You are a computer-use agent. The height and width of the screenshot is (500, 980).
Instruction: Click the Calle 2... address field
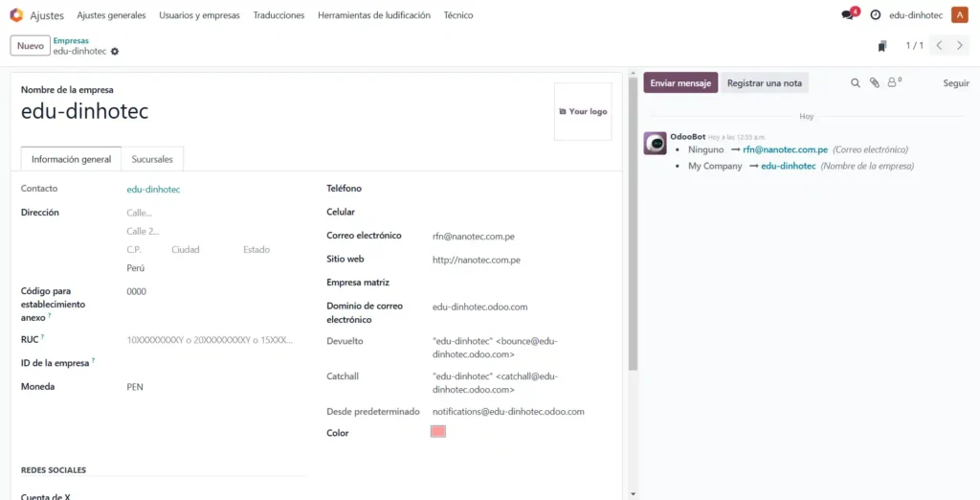(215, 232)
